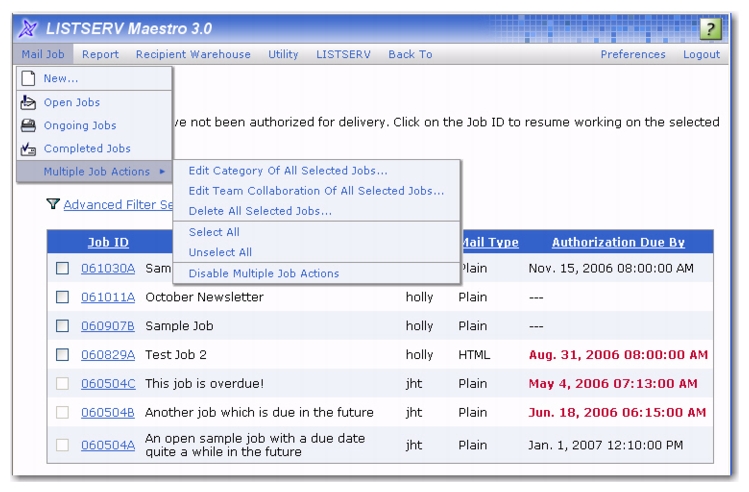Screen dimensions: 749x492
Task: Open the Advanced Filter link
Action: [x=118, y=204]
